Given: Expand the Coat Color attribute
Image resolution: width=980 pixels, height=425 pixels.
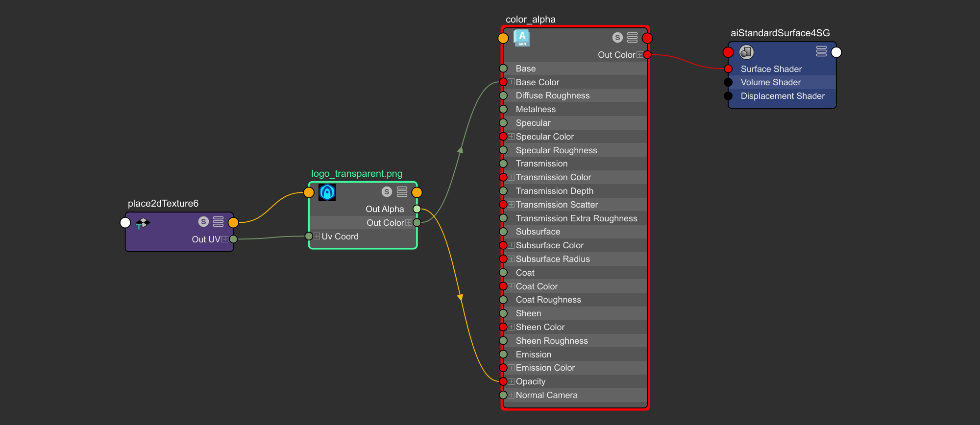Looking at the screenshot, I should [x=511, y=286].
